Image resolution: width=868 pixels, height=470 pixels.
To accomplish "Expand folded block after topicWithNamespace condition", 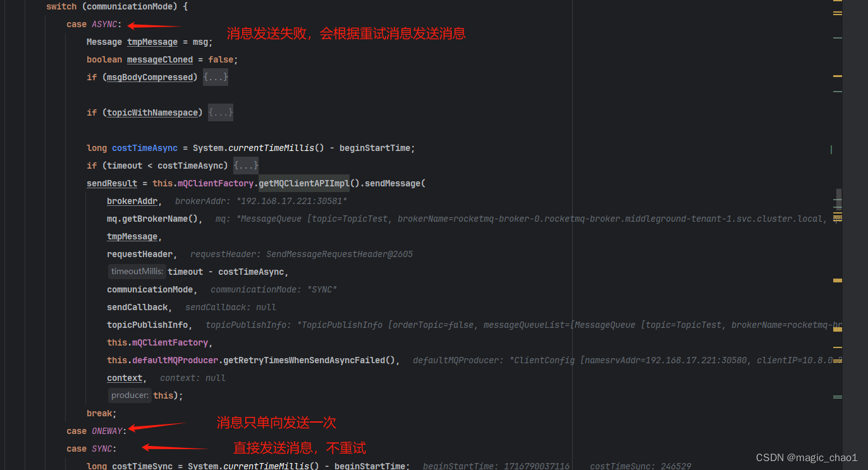I will [x=221, y=112].
